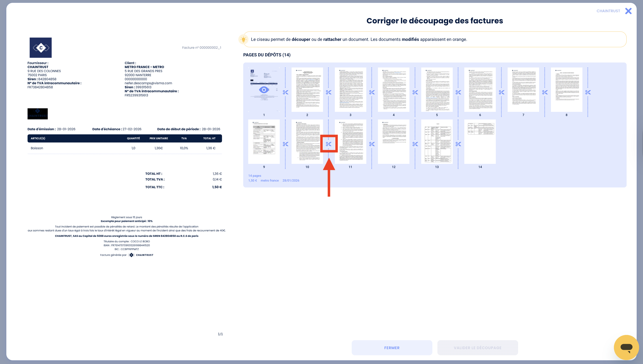643x364 pixels.
Task: Select page 7 thumbnail
Action: click(x=523, y=90)
